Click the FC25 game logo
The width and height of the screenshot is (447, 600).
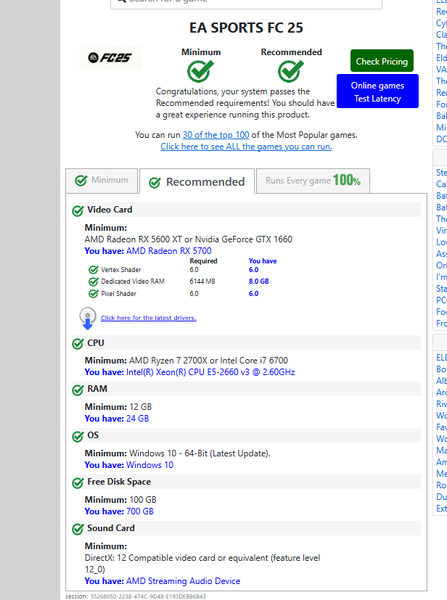[110, 58]
